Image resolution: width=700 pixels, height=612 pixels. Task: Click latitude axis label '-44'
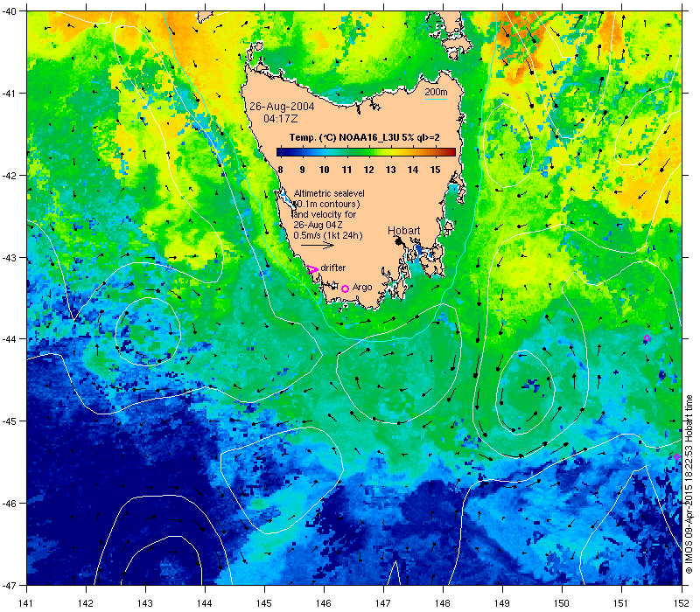8,339
